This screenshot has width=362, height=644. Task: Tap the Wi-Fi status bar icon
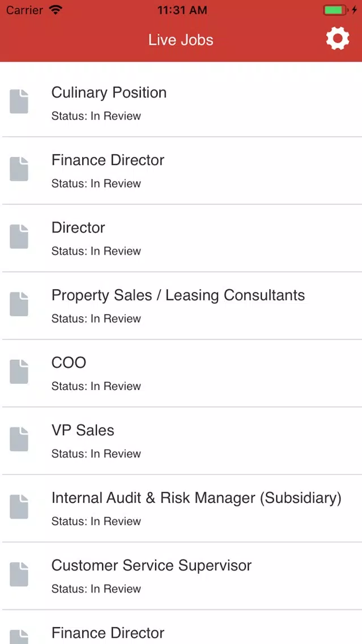point(55,10)
